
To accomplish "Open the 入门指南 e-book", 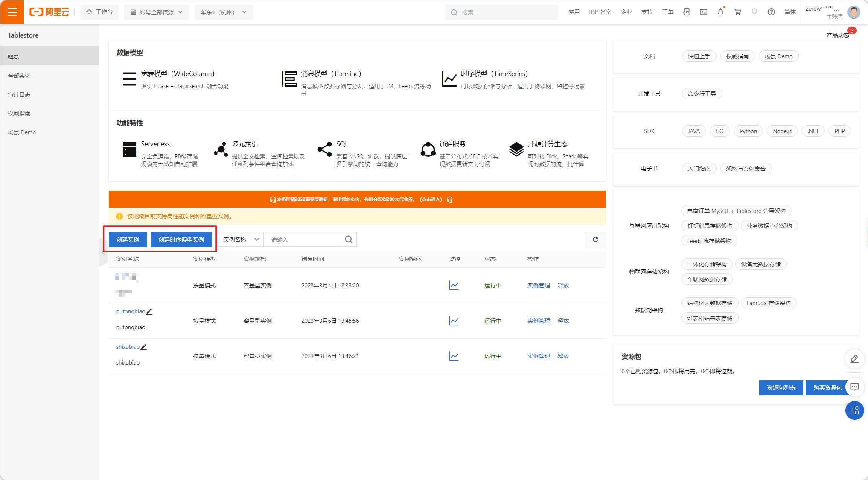I will tap(699, 169).
